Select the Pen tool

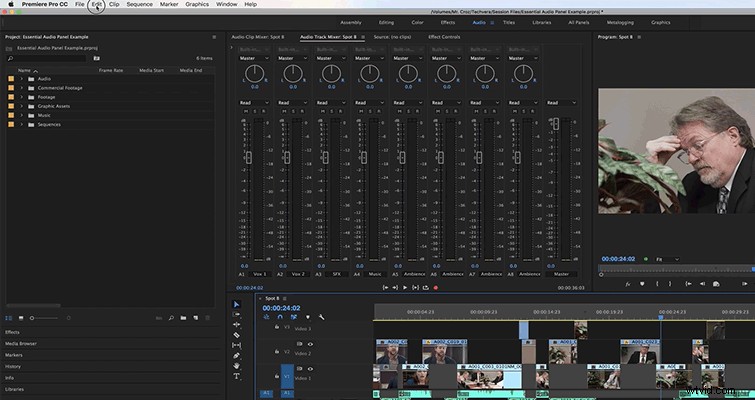tap(236, 356)
